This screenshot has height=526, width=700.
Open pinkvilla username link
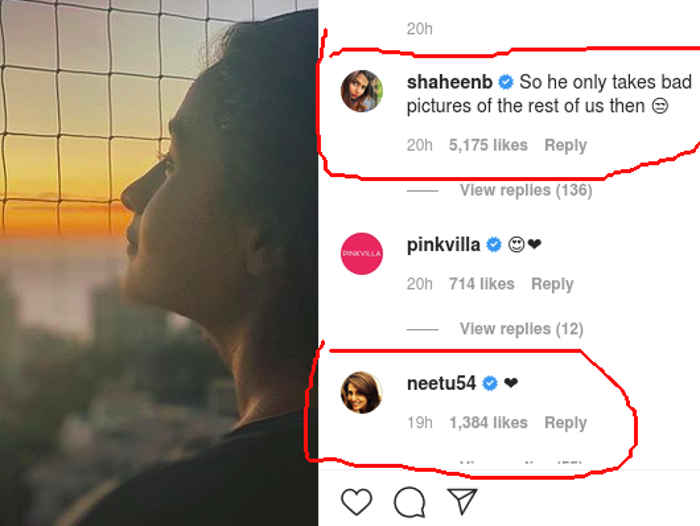[x=443, y=245]
